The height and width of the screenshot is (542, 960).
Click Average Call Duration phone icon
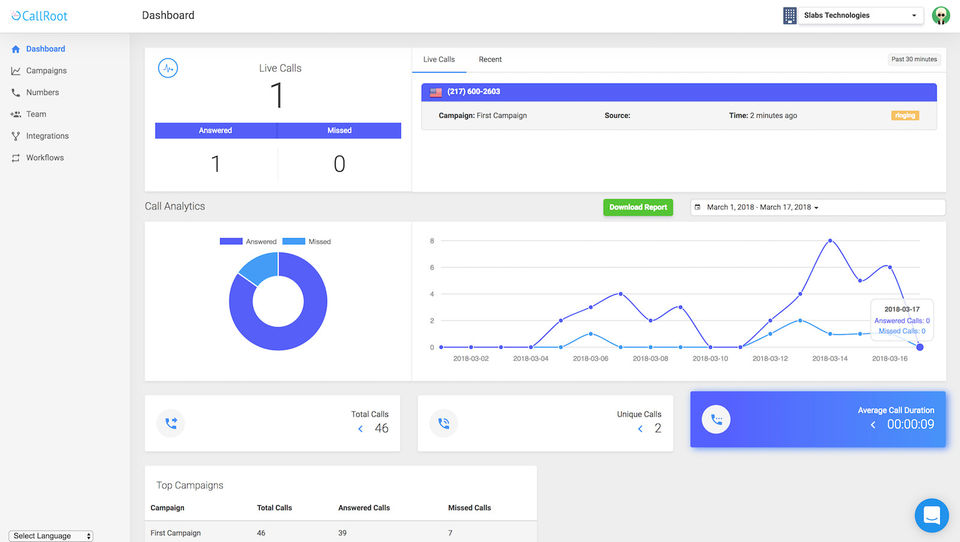(716, 420)
